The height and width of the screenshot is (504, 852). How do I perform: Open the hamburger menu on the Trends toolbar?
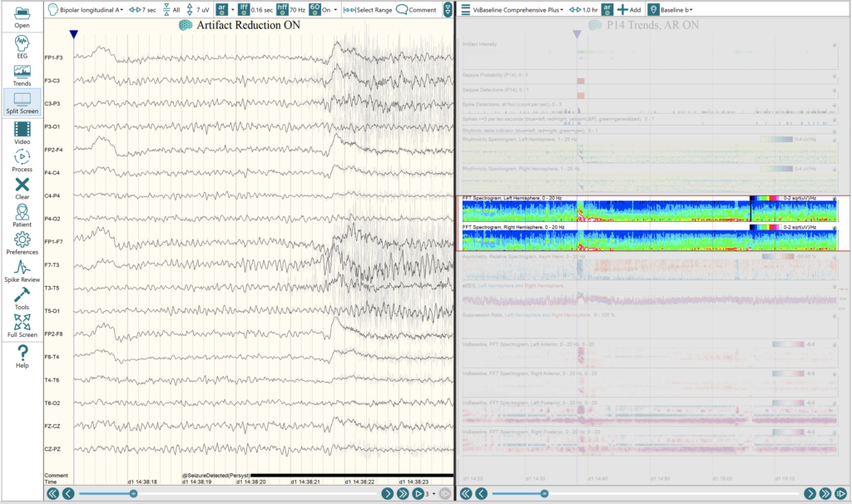(x=466, y=9)
